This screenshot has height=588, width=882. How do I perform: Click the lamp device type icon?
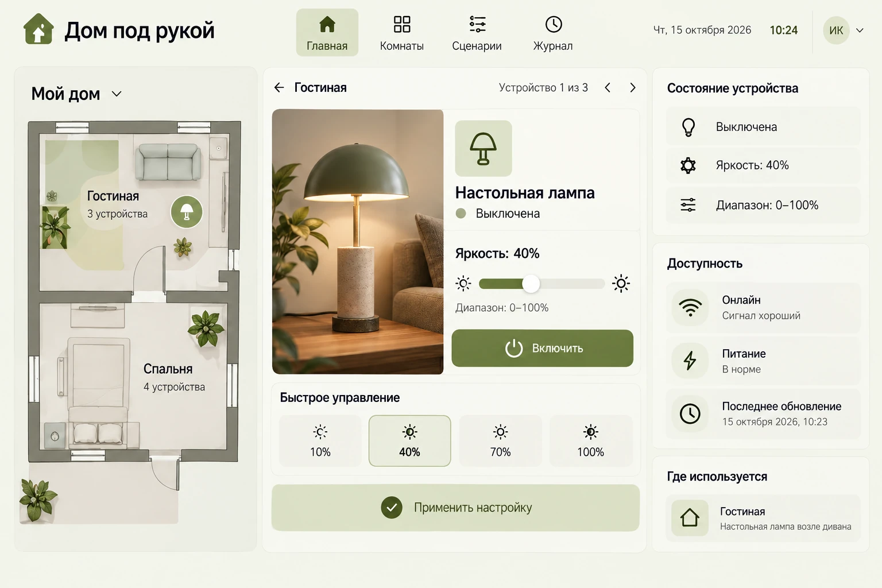pos(483,148)
